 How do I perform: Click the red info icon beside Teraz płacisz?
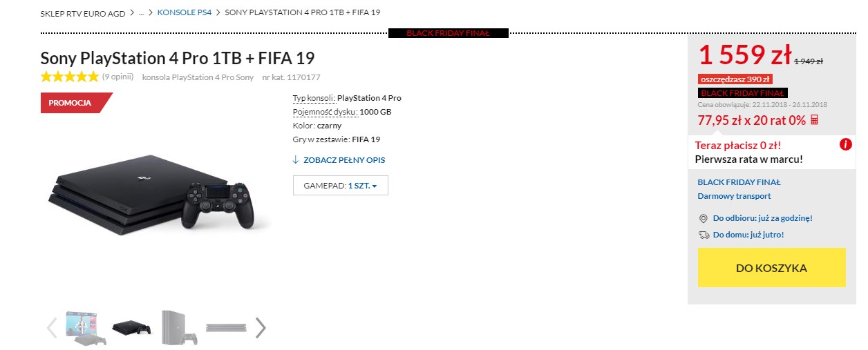tap(845, 144)
